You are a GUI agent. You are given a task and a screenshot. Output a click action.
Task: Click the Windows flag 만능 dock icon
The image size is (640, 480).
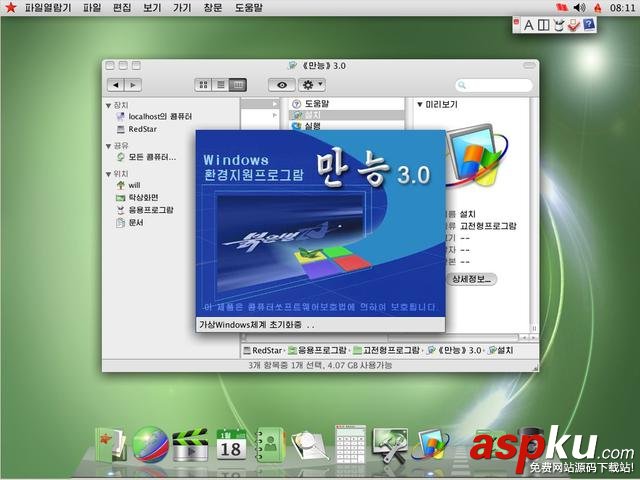[430, 444]
